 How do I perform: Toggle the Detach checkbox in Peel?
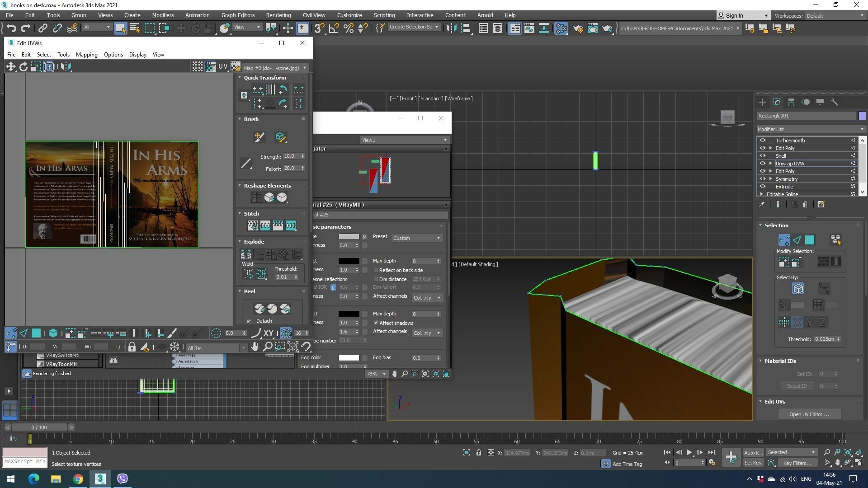(x=249, y=321)
